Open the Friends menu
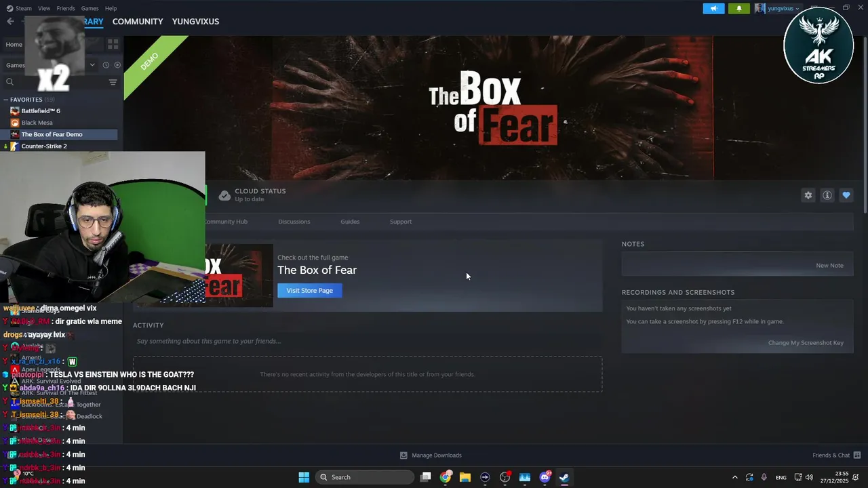 pos(66,8)
